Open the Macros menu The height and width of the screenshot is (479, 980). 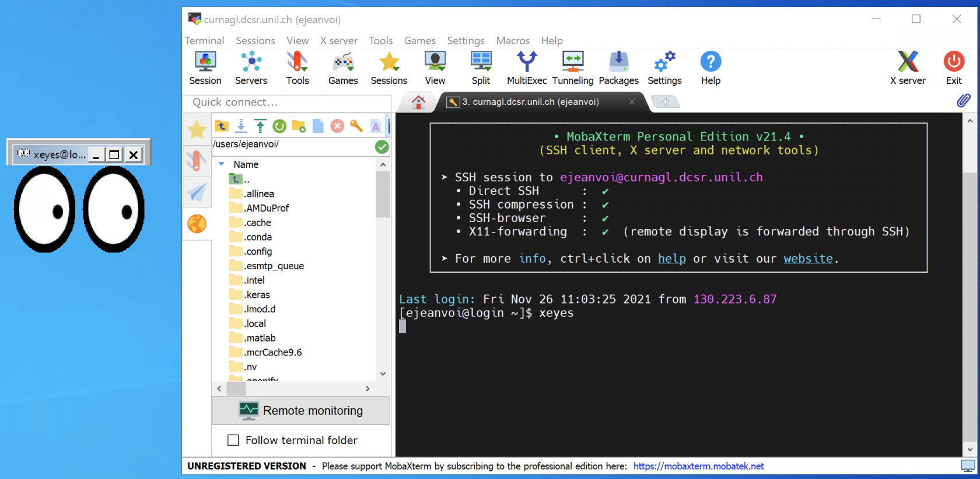(x=512, y=40)
